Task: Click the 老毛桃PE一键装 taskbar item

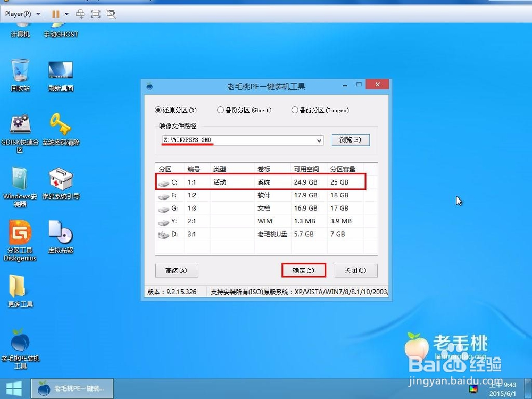Action: 72,388
